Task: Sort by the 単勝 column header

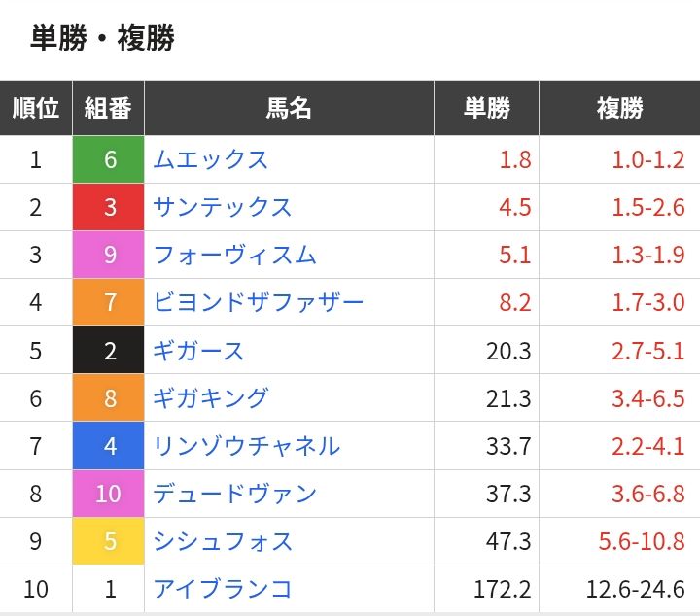Action: click(487, 108)
